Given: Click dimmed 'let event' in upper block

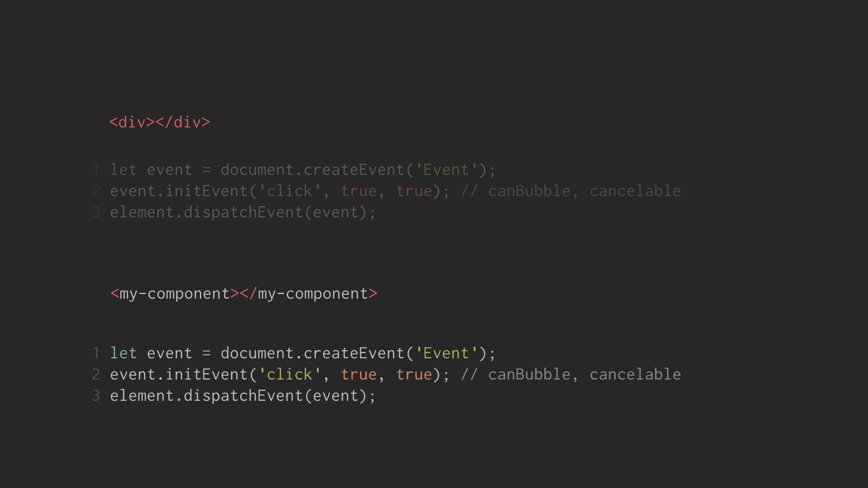Looking at the screenshot, I should (151, 170).
